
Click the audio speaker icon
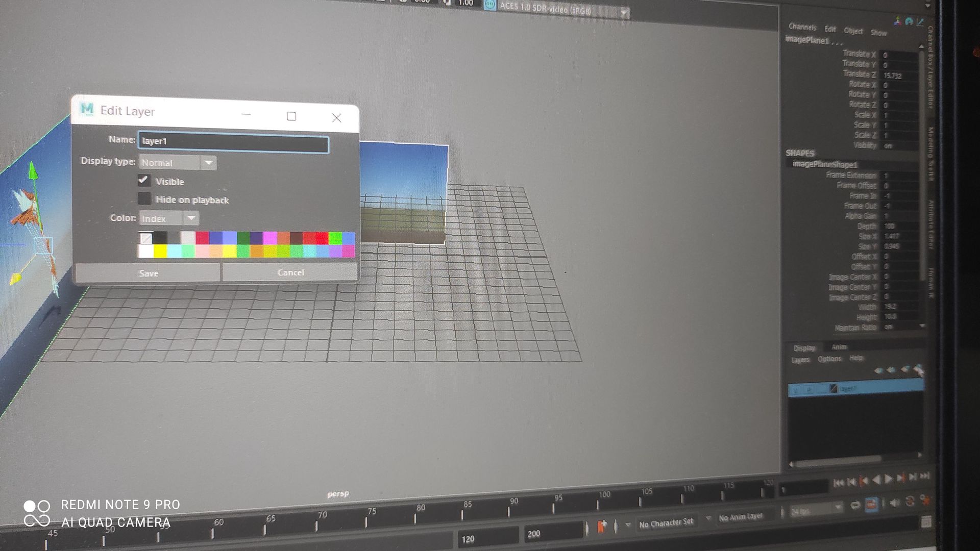pyautogui.click(x=895, y=503)
